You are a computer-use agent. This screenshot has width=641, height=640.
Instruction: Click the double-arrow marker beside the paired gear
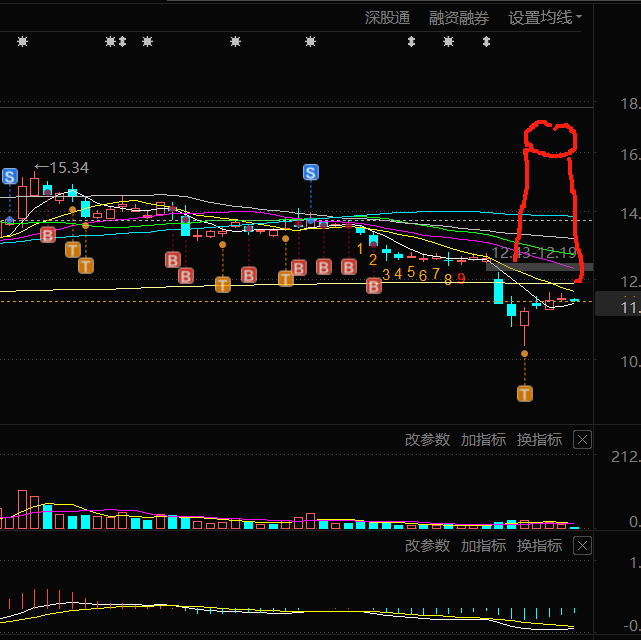[x=122, y=41]
